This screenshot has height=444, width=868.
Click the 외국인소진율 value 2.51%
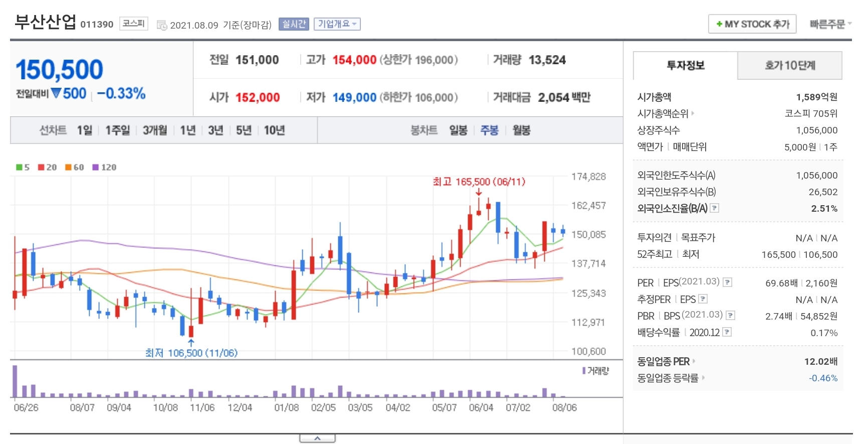pyautogui.click(x=824, y=208)
